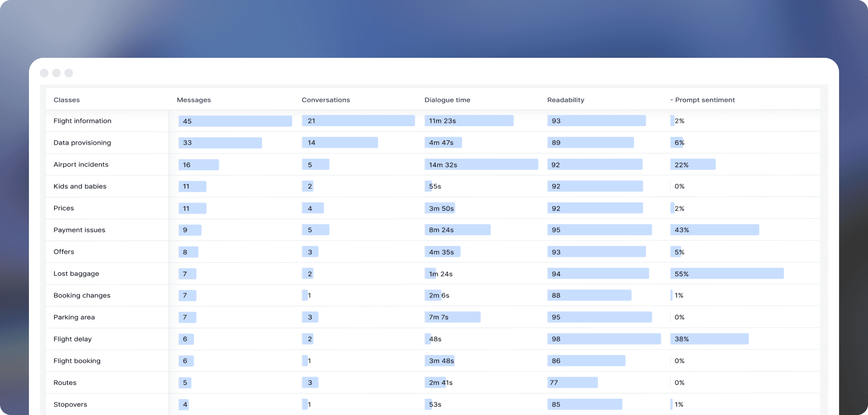Click the leftmost window control dot
Screen dimensions: 868x415
pyautogui.click(x=44, y=73)
